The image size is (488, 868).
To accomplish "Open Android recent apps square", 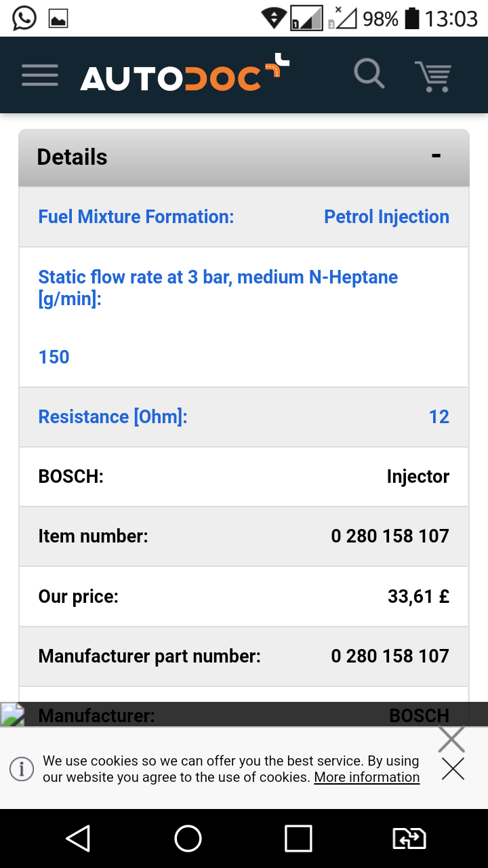I will (298, 839).
